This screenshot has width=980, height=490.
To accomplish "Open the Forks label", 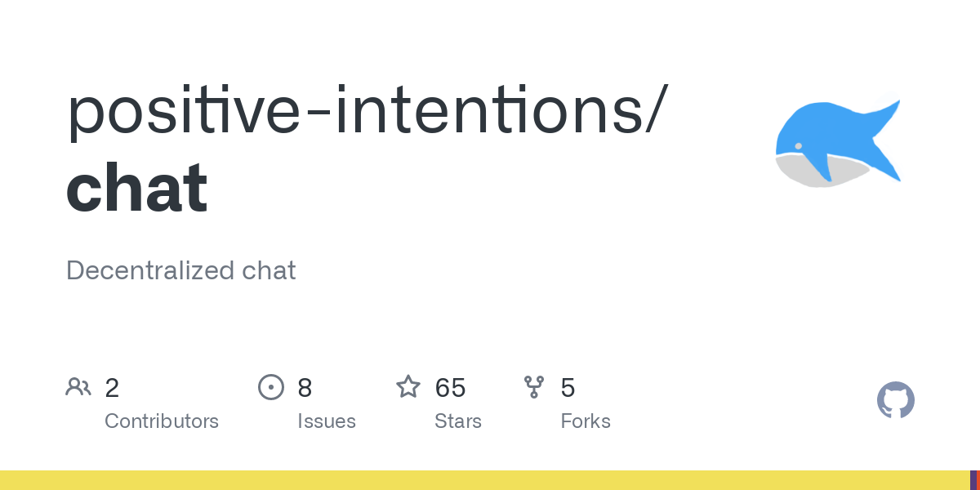I will click(586, 421).
